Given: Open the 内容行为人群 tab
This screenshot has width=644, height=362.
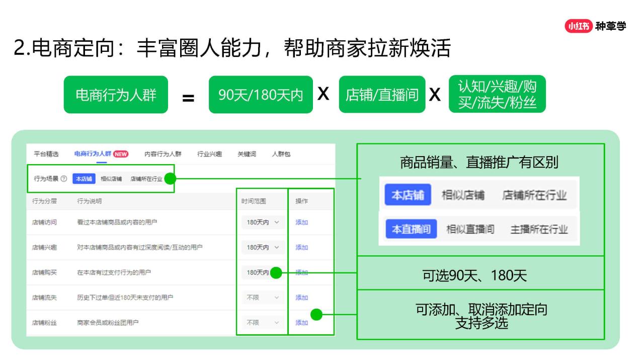Looking at the screenshot, I should tap(163, 154).
